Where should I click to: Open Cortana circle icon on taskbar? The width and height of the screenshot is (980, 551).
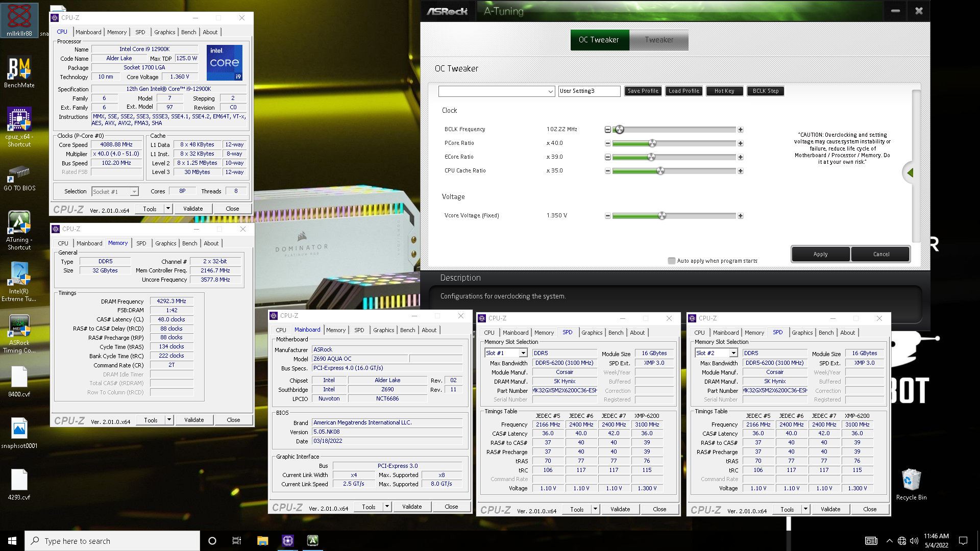[212, 541]
